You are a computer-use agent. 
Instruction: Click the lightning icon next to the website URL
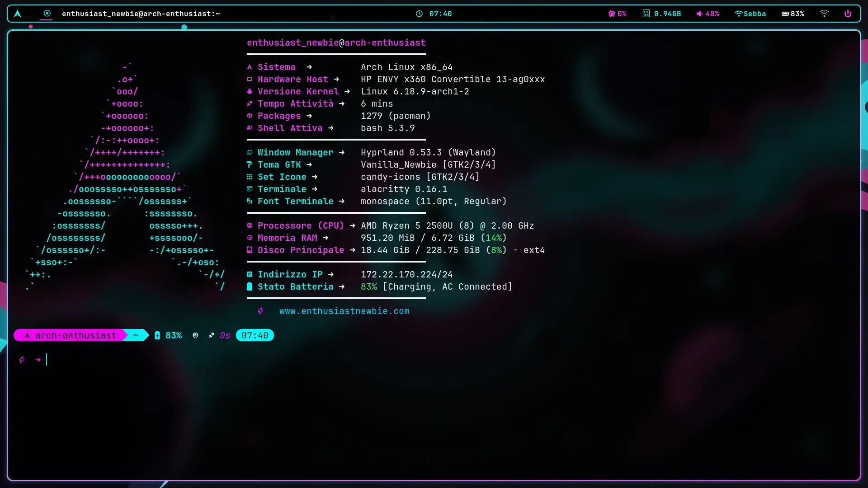pyautogui.click(x=260, y=311)
